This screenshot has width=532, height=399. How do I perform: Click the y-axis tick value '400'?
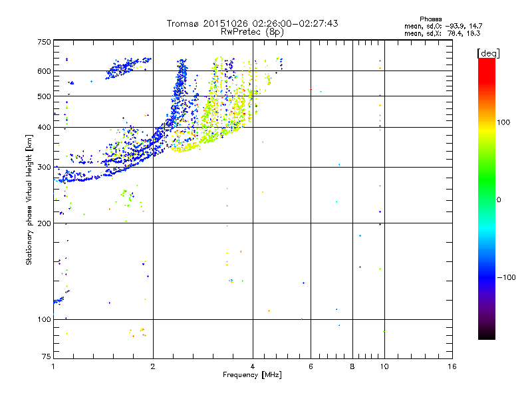pos(44,127)
